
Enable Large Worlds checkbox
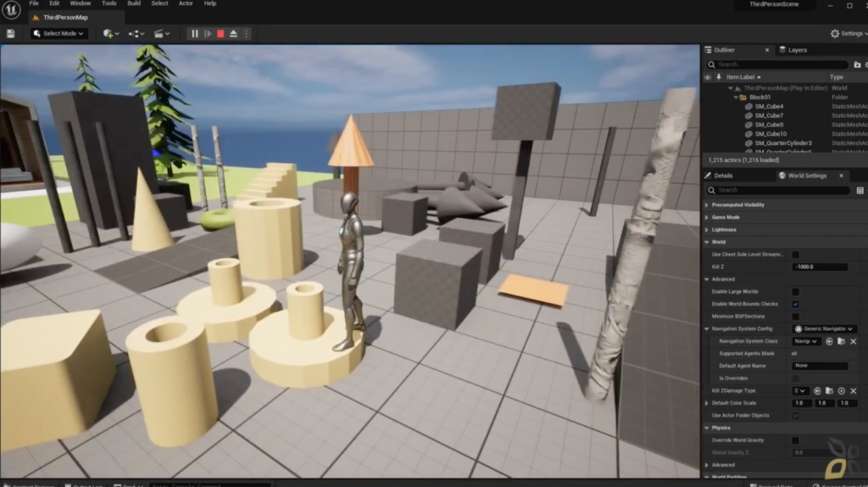795,292
